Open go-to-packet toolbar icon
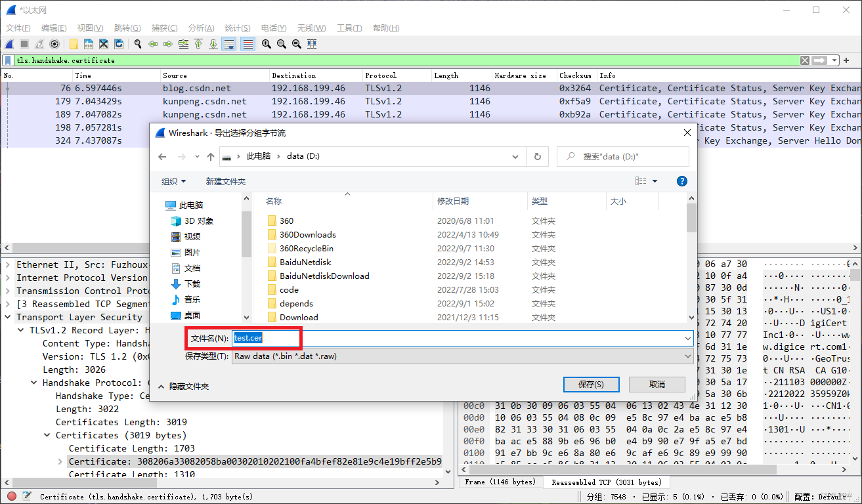Viewport: 862px width, 504px height. pos(183,44)
